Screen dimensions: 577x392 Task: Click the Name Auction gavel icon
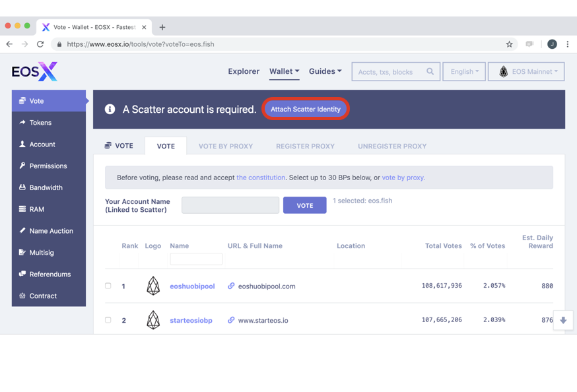(22, 230)
